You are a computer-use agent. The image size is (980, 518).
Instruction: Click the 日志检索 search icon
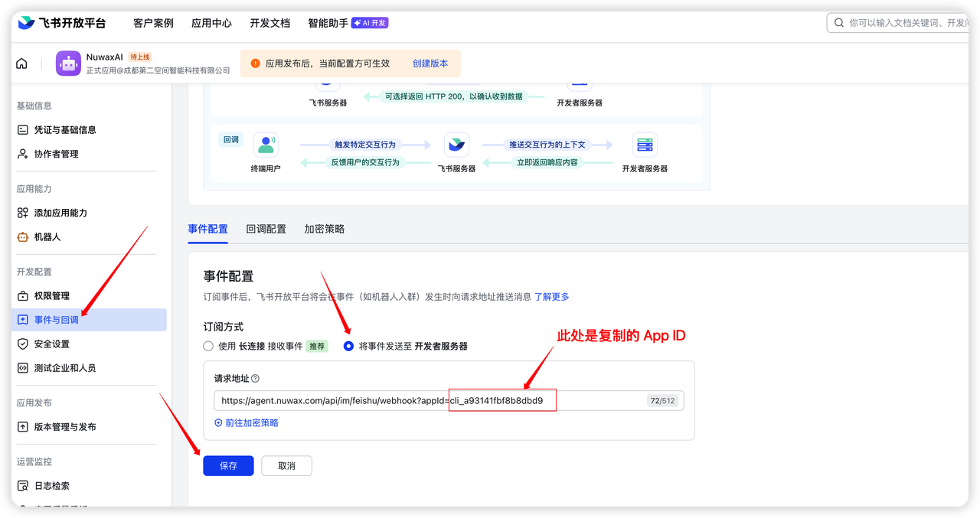[x=23, y=486]
